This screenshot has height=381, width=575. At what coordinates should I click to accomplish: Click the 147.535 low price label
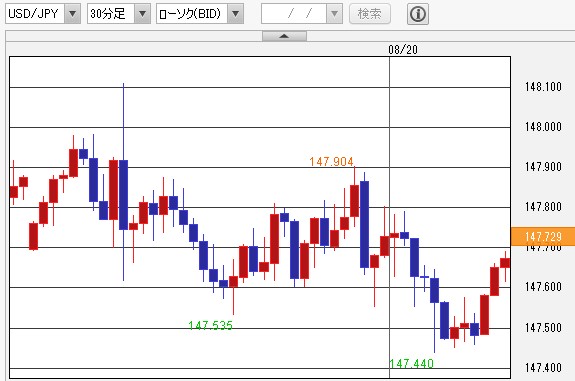pos(210,325)
